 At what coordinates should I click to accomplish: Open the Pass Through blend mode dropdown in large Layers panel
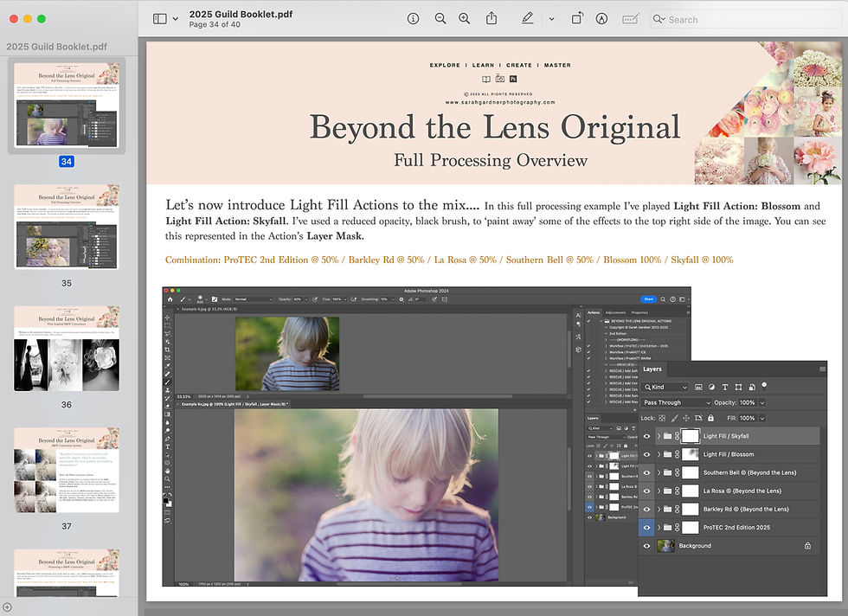pos(677,403)
